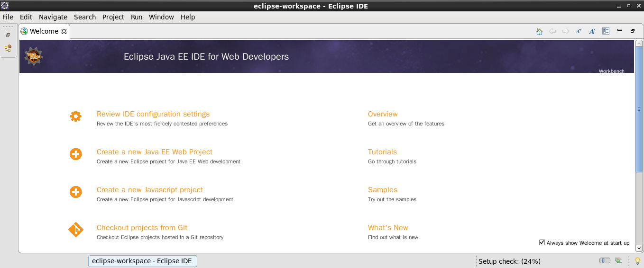Screen dimensions: 644x268
Task: Select the Welcome tab
Action: tap(44, 31)
